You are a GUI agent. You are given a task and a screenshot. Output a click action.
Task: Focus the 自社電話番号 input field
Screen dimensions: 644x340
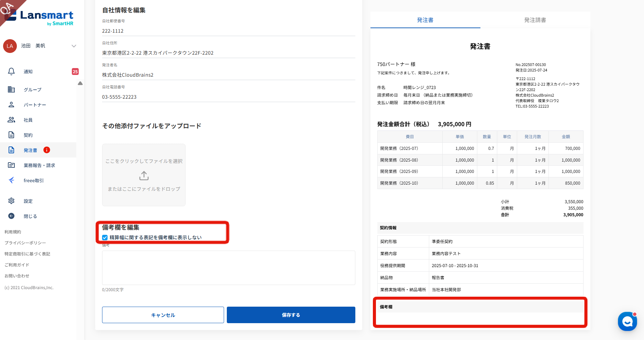coord(229,97)
